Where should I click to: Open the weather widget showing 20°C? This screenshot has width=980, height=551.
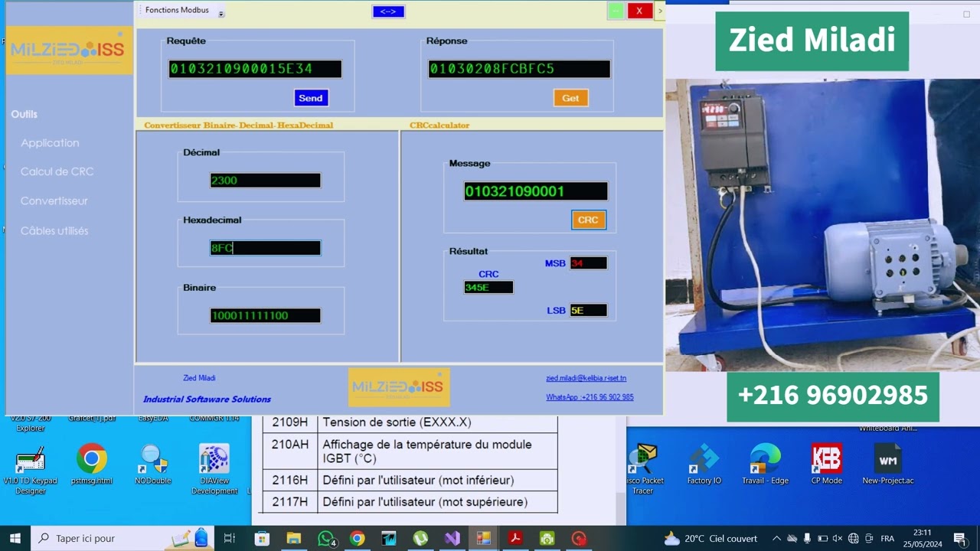click(710, 538)
